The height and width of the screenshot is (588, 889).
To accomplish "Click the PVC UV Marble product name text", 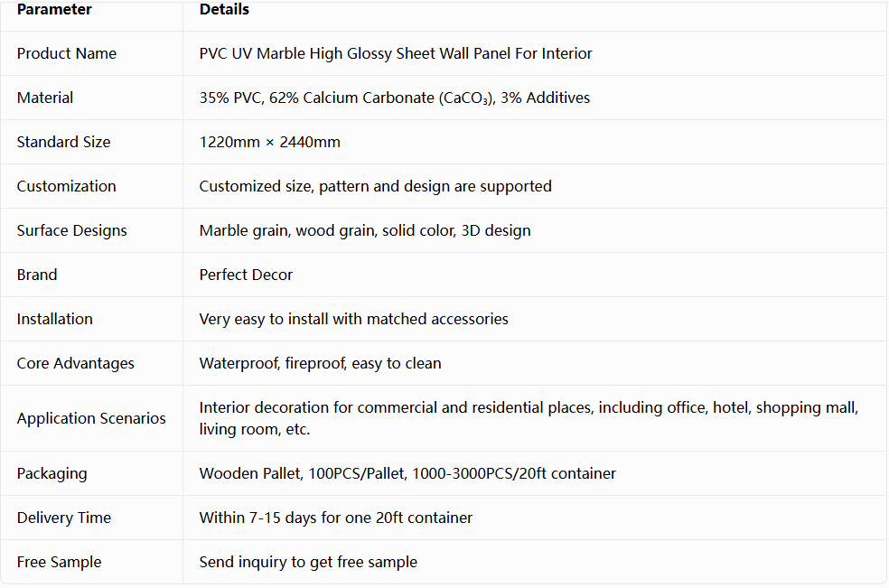I will coord(395,53).
